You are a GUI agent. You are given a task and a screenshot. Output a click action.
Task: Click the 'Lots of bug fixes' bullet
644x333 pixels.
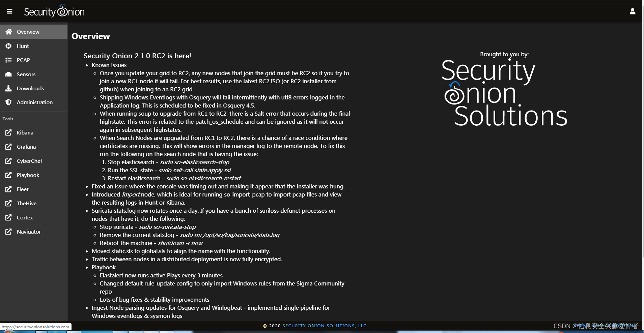(x=155, y=300)
